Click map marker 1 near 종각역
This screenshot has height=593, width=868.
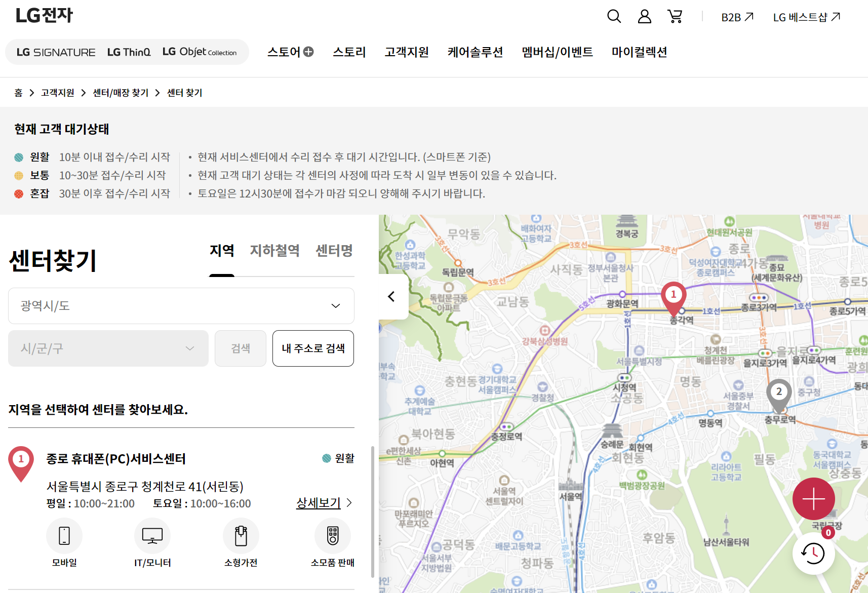(x=674, y=298)
